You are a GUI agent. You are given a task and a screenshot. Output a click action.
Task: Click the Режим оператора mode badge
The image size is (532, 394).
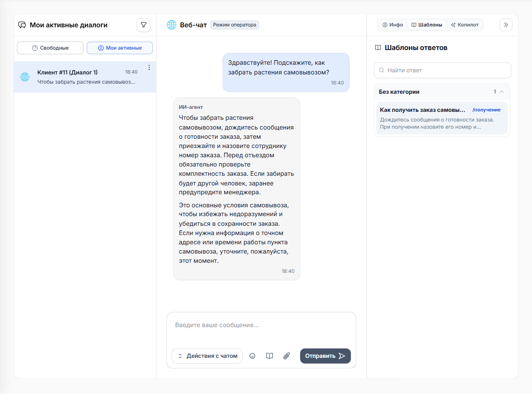(x=235, y=25)
